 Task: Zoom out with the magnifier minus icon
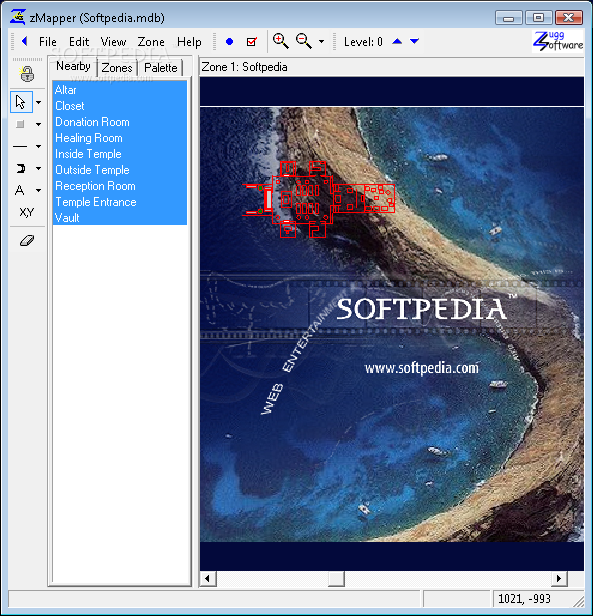(304, 41)
